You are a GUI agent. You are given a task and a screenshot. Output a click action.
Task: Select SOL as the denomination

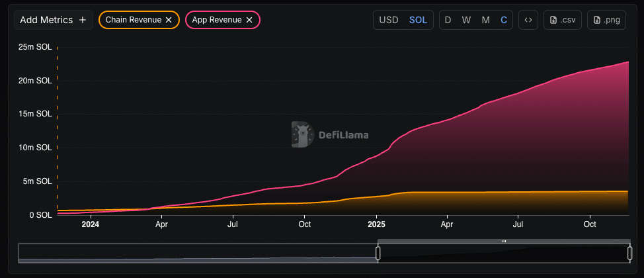pyautogui.click(x=418, y=20)
